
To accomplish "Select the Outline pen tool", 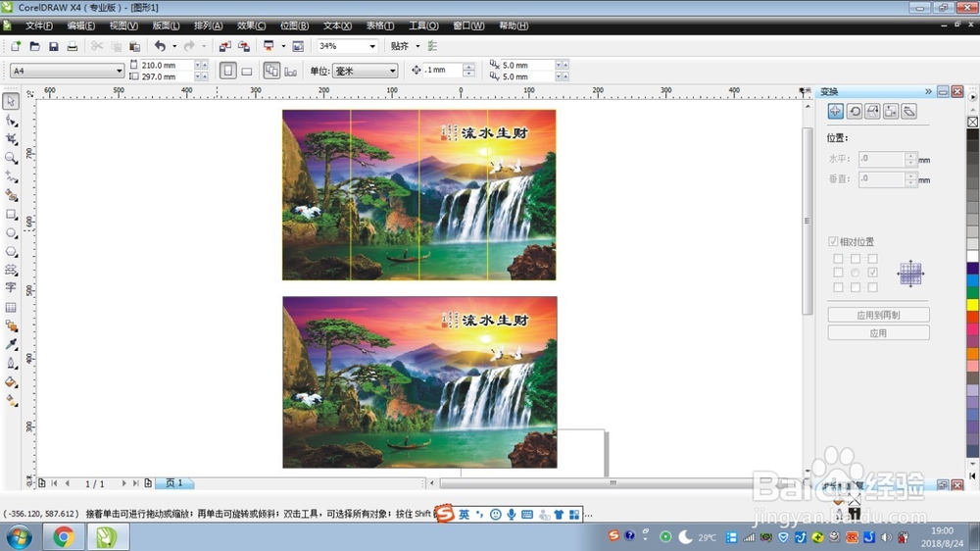I will [x=11, y=364].
